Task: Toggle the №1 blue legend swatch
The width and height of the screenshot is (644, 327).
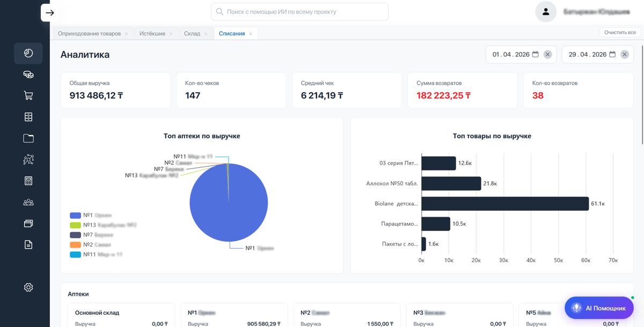Action: 75,215
